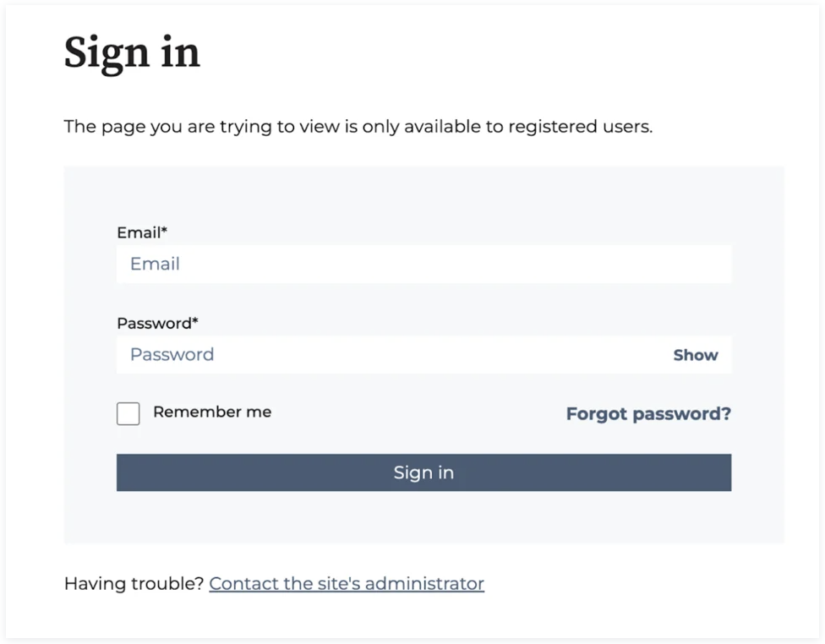
Task: Contact the site's administrator link
Action: tap(347, 584)
